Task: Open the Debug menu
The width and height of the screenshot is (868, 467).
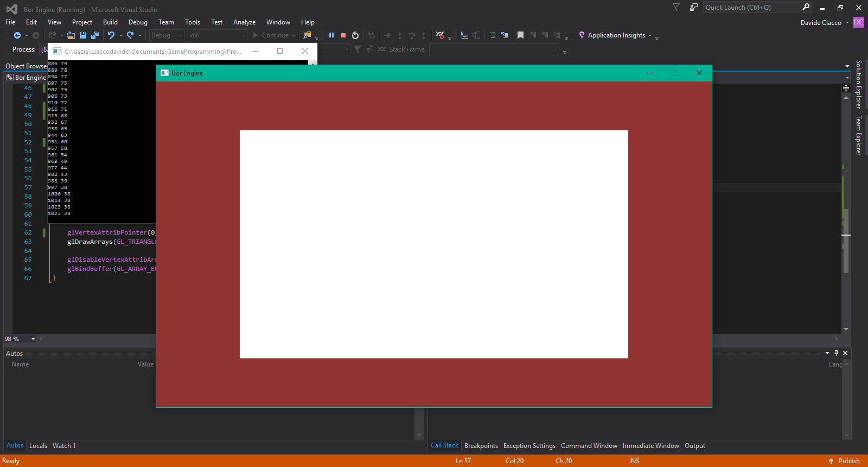Action: click(138, 22)
